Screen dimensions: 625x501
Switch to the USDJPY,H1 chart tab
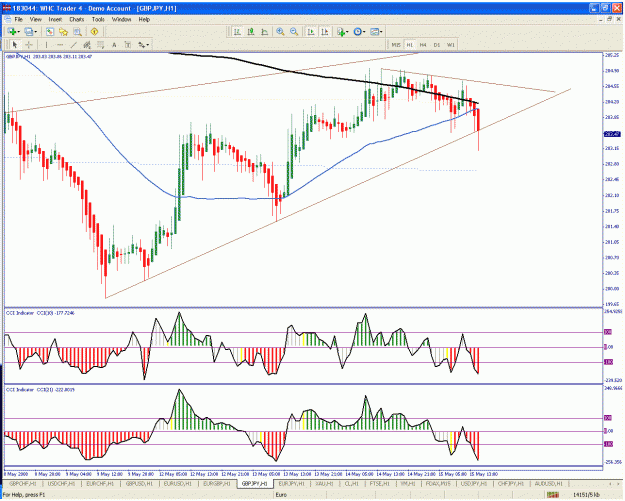(474, 483)
